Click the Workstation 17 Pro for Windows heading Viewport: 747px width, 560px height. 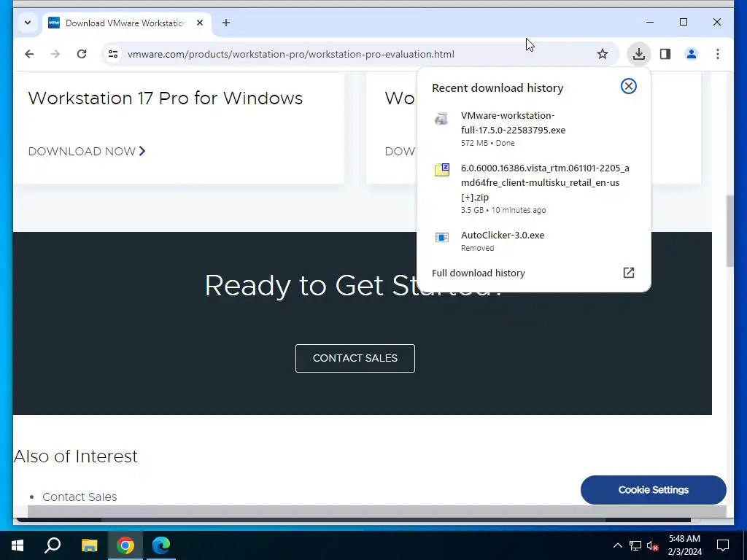pyautogui.click(x=166, y=98)
